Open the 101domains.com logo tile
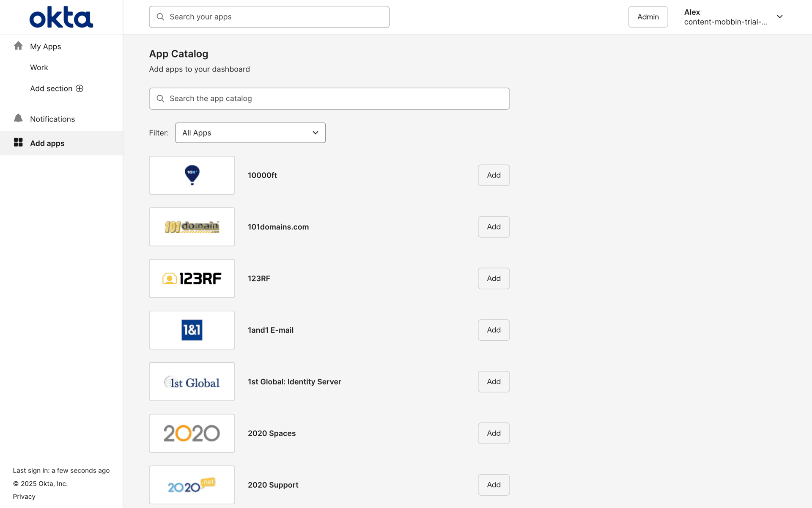 (x=192, y=227)
